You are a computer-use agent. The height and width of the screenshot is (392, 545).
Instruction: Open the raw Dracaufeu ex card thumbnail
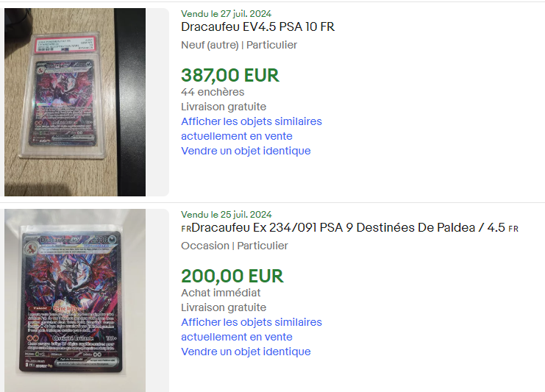click(x=75, y=300)
